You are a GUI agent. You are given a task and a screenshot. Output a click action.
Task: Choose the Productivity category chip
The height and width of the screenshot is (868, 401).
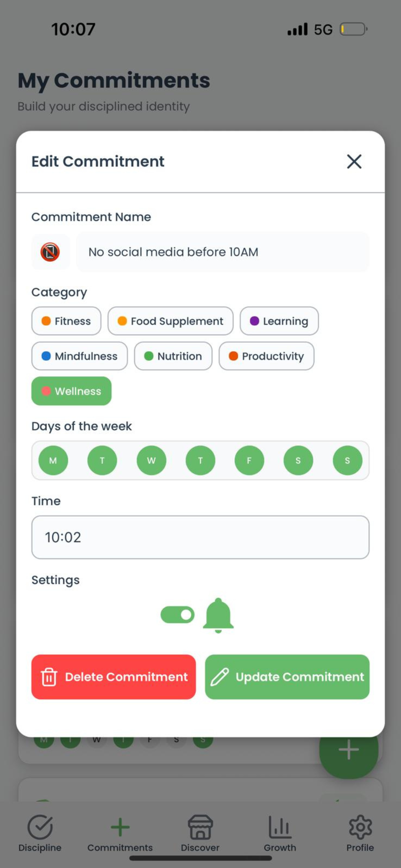point(266,356)
